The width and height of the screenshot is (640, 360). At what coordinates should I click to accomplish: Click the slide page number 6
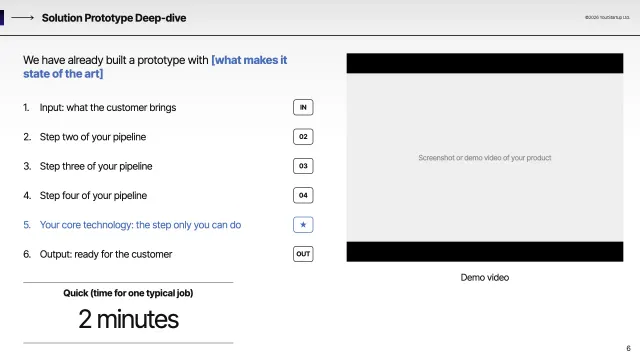[x=629, y=348]
